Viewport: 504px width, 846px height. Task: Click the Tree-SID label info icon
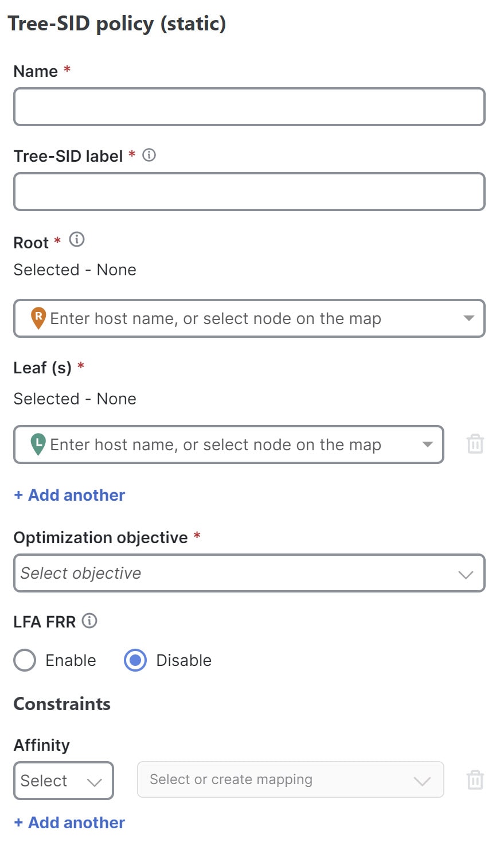(149, 155)
